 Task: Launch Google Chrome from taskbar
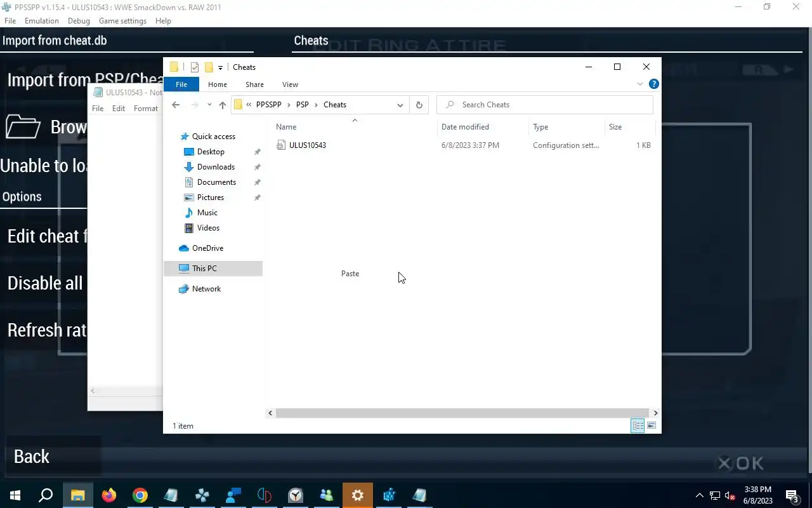coord(140,495)
